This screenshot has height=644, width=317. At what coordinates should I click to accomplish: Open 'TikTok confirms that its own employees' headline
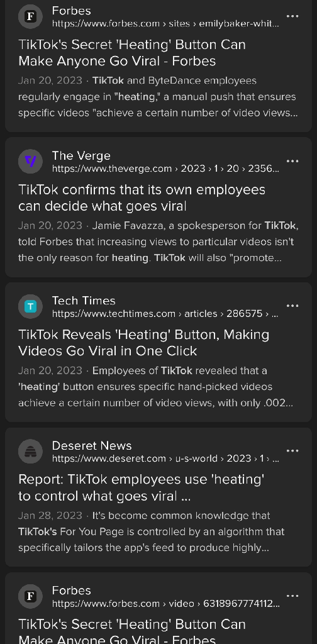coord(142,197)
